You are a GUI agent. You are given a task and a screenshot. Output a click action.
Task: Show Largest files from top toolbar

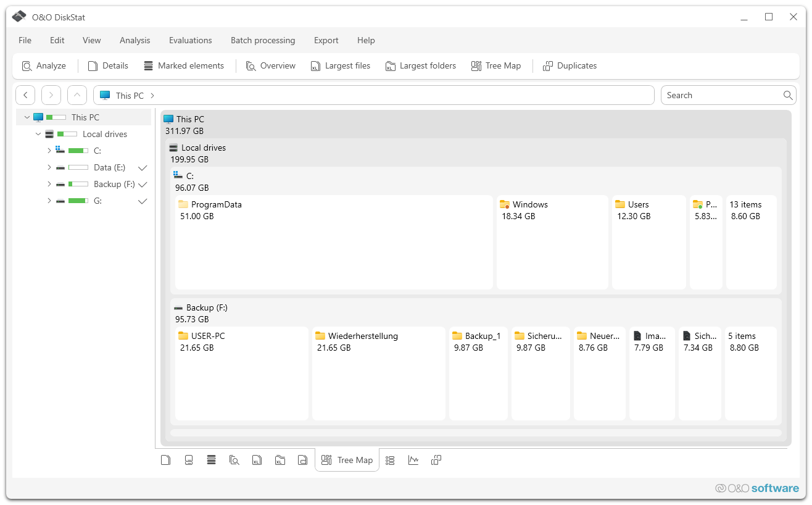[x=340, y=66]
